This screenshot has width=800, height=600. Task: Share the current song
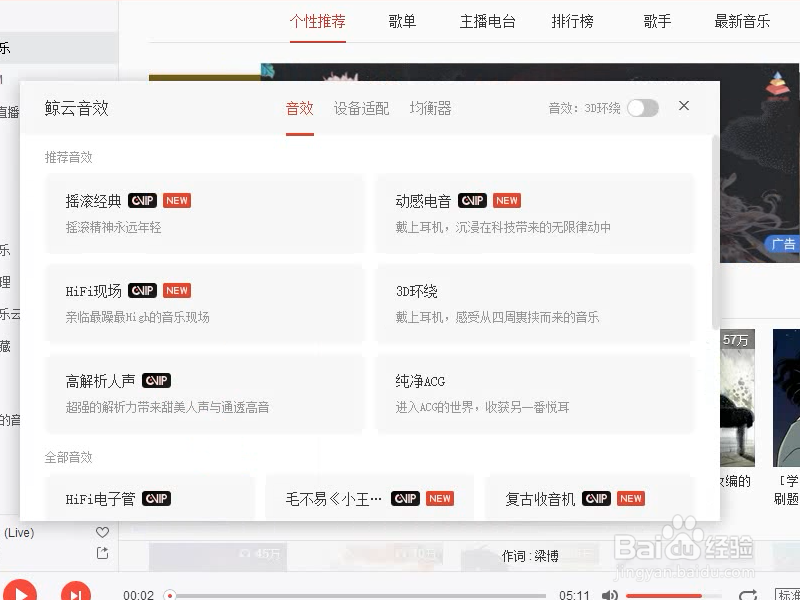(103, 553)
